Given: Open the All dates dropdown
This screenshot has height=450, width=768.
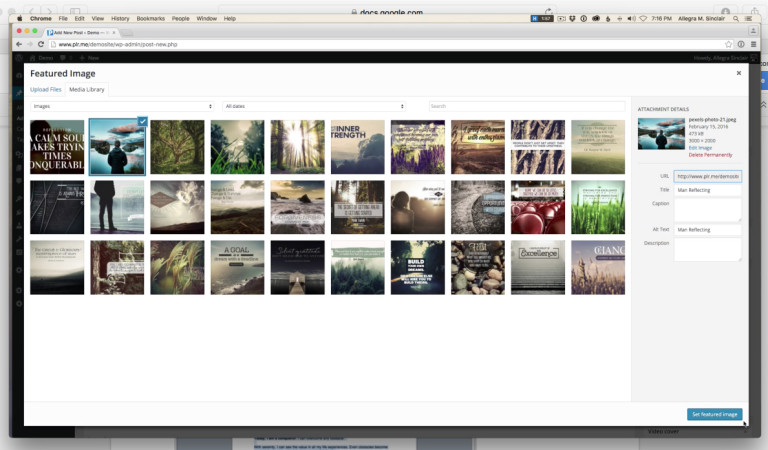Looking at the screenshot, I should (x=314, y=106).
